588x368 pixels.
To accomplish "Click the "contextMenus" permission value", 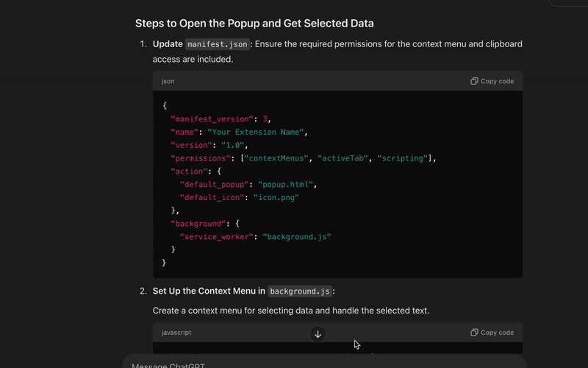I will coord(276,158).
